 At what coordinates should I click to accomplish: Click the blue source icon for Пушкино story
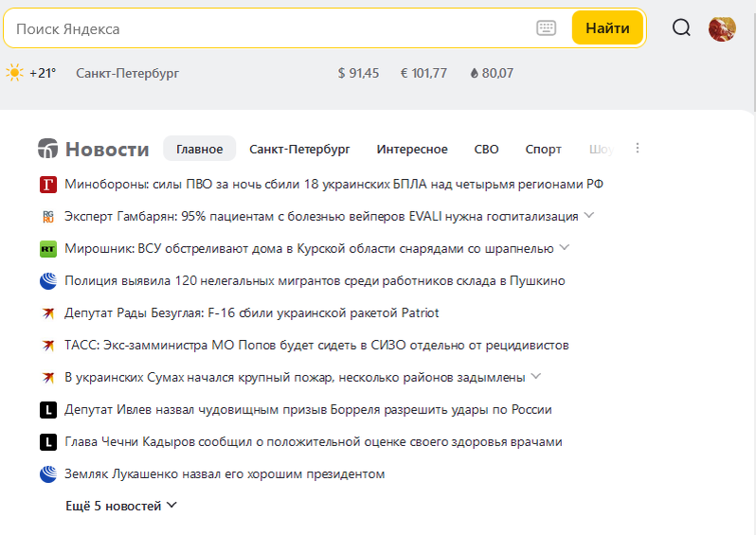(x=48, y=281)
